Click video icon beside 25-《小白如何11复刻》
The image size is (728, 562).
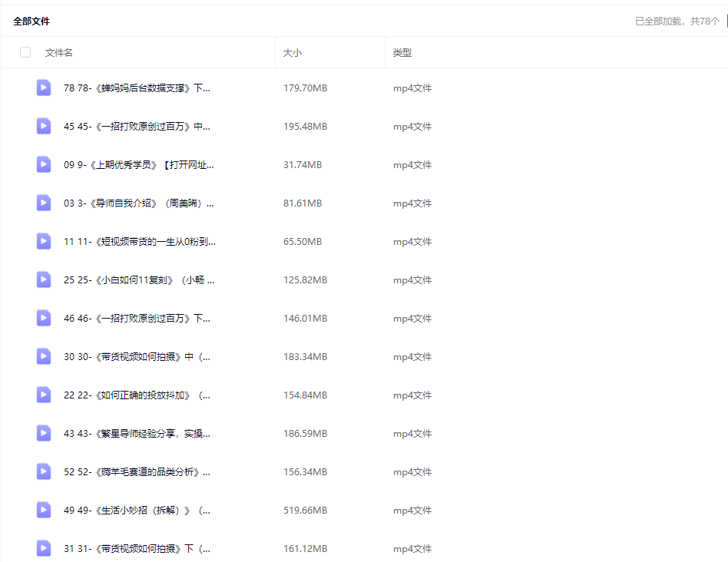click(x=44, y=279)
